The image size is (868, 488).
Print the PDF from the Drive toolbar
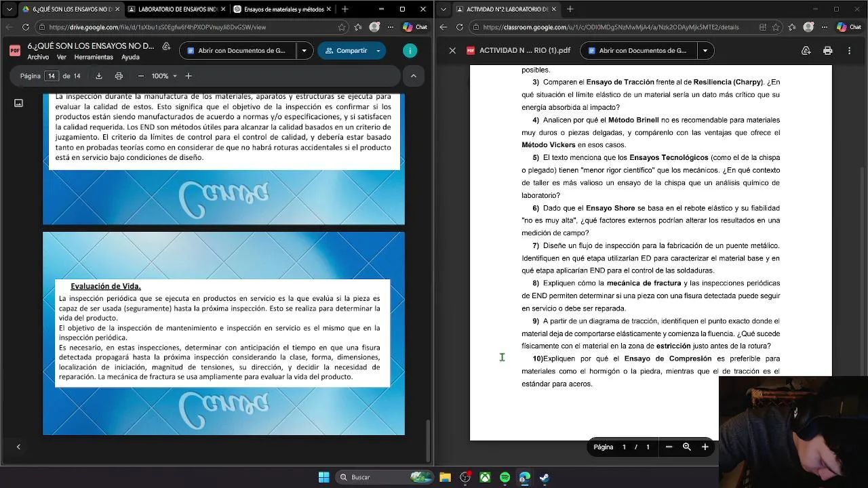point(119,76)
